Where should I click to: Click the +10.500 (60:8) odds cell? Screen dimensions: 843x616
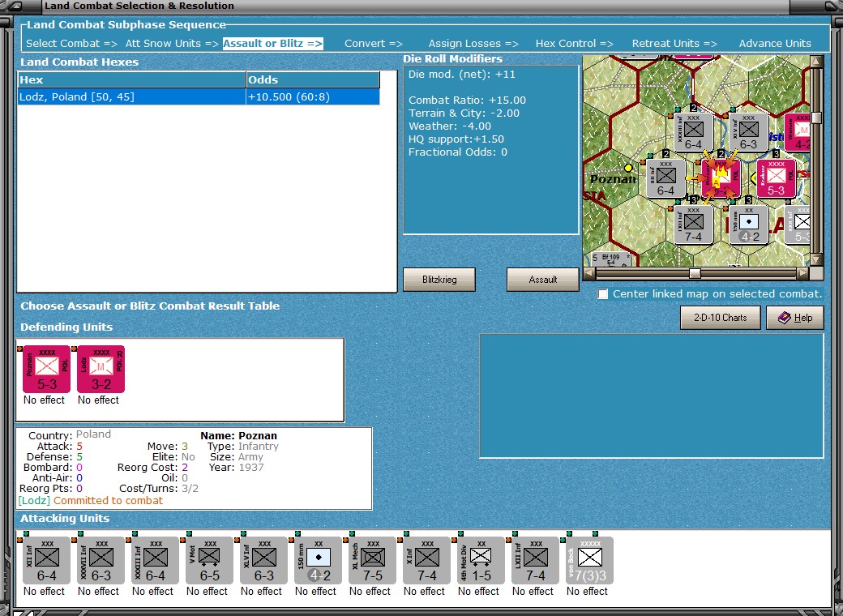tap(313, 96)
